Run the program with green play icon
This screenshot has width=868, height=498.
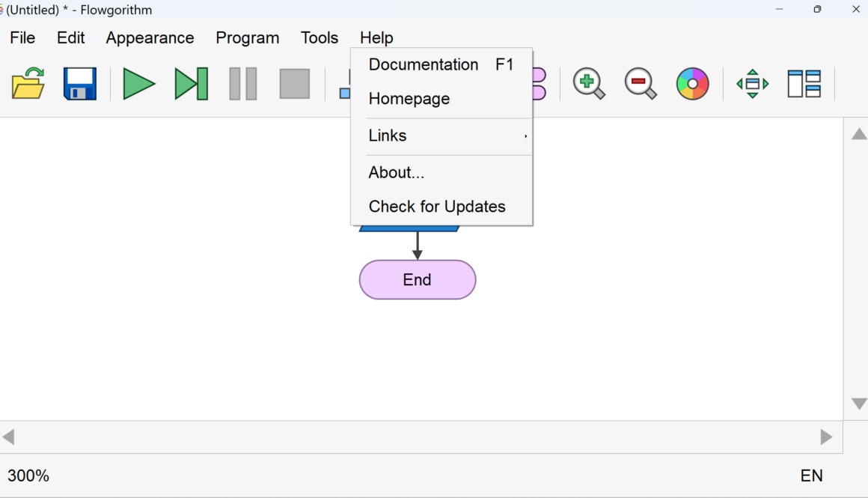(x=138, y=84)
